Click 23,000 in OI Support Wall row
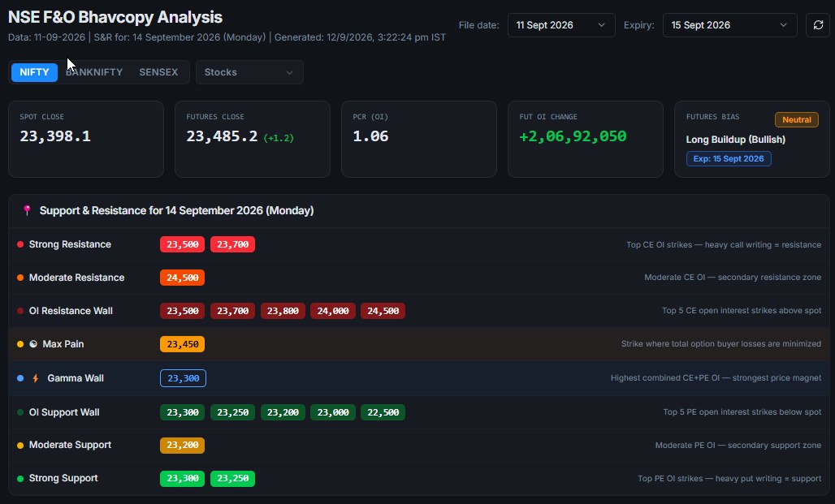This screenshot has height=504, width=835. coord(333,412)
